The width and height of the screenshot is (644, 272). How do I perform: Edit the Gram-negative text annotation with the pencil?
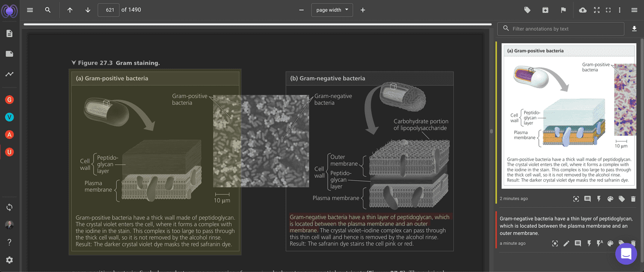(566, 244)
